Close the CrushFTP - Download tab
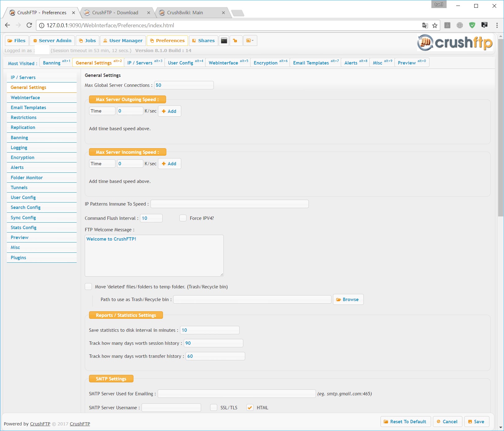 coord(149,13)
